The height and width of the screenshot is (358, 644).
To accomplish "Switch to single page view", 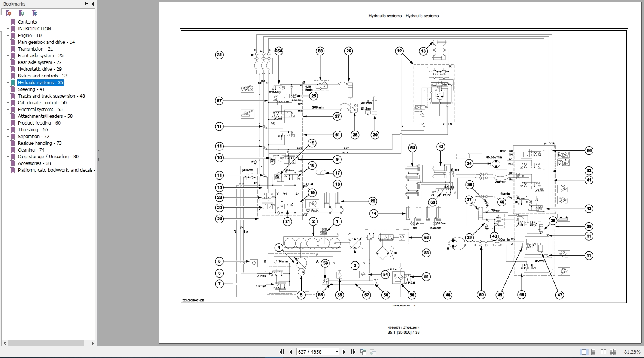I will pos(584,352).
